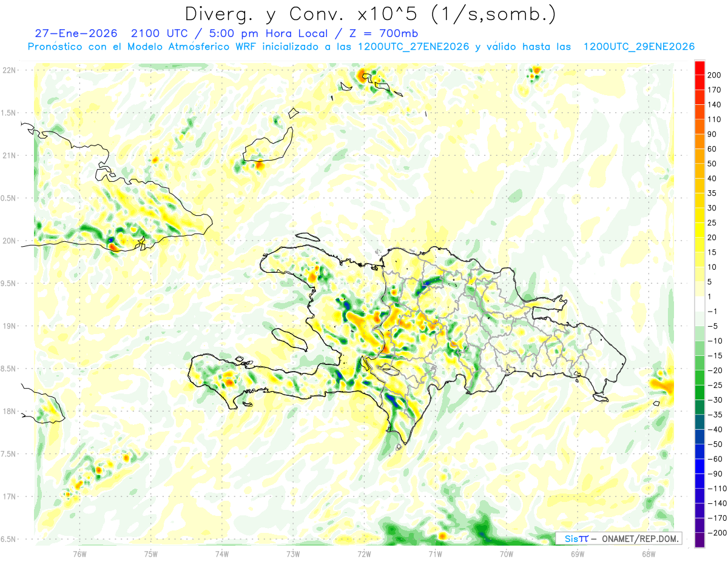
Task: Click the dark purple swatch at the scale bottom
Action: pos(699,540)
